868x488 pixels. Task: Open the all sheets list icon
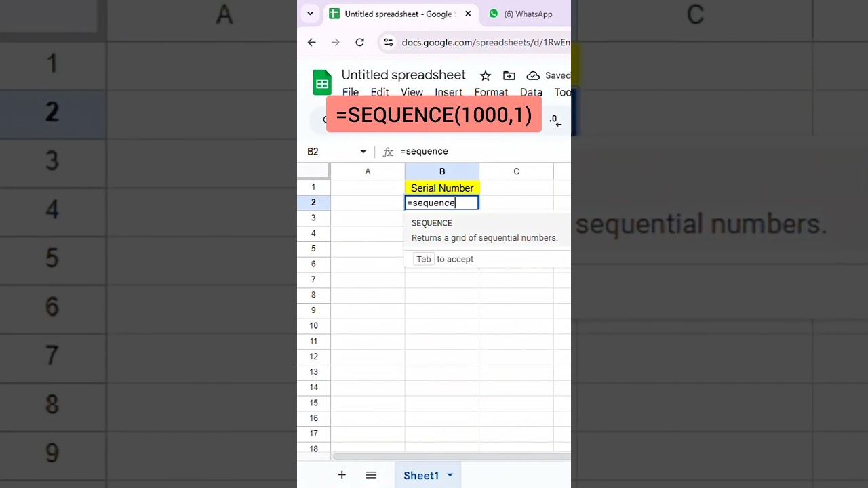[371, 475]
